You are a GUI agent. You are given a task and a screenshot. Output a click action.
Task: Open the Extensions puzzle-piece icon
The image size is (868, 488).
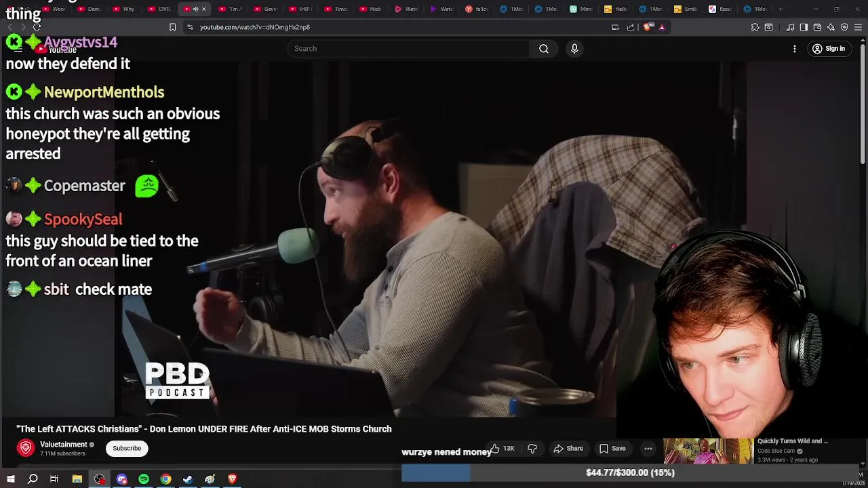pyautogui.click(x=755, y=27)
